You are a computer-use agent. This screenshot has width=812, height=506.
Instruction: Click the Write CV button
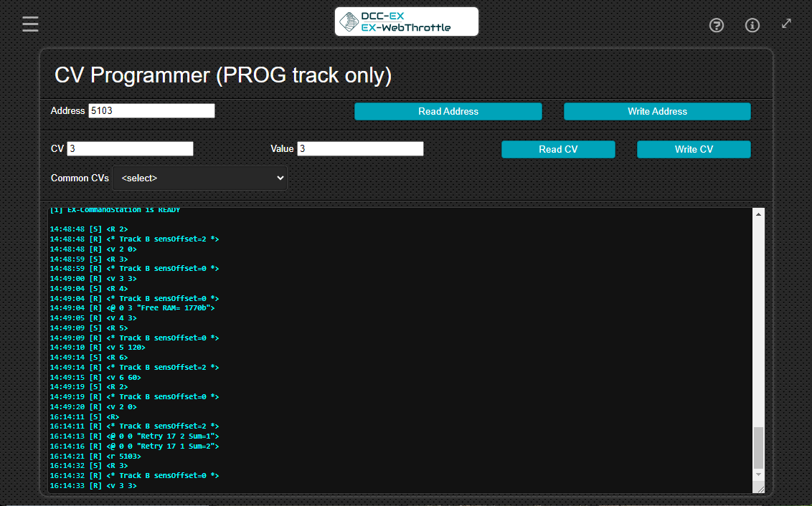694,149
